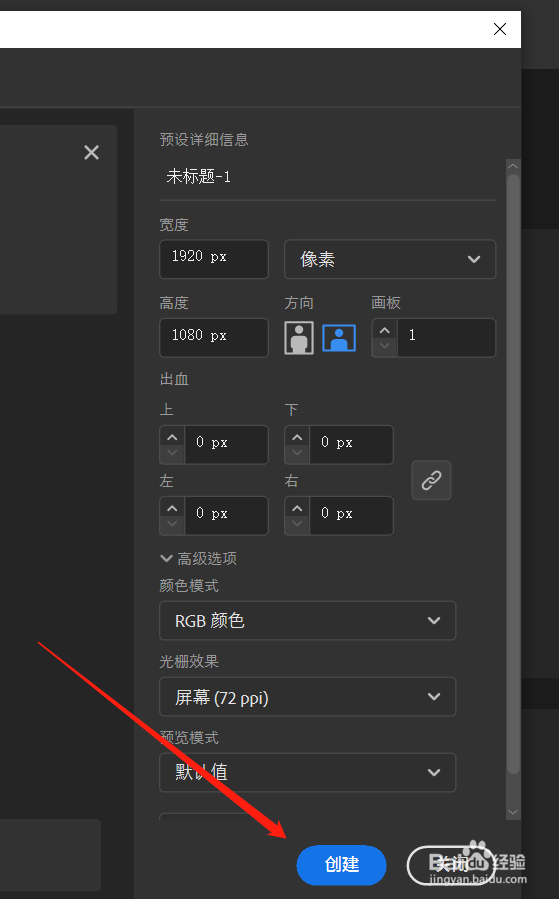Click the scrollbar down arrow
Image resolution: width=559 pixels, height=899 pixels.
pyautogui.click(x=513, y=812)
